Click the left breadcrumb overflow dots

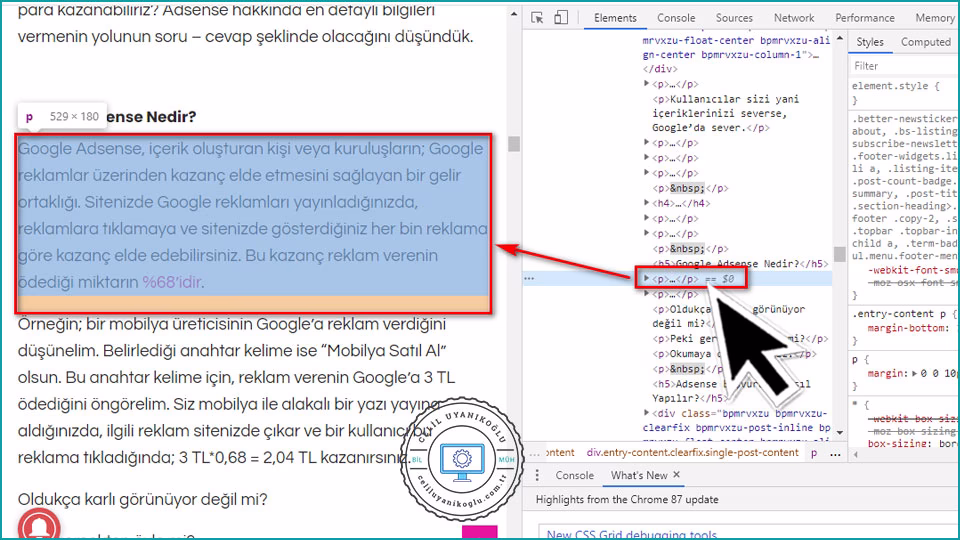[534, 454]
